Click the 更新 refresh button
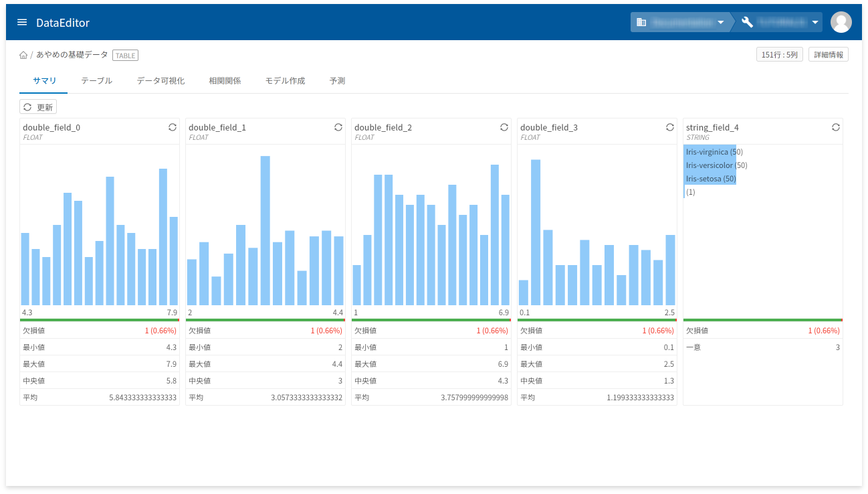 coord(38,107)
